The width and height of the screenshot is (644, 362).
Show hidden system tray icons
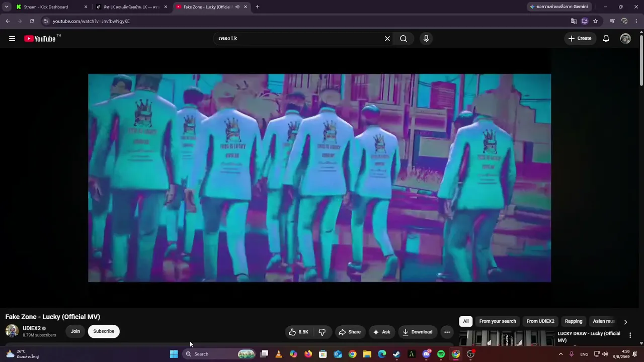point(560,354)
